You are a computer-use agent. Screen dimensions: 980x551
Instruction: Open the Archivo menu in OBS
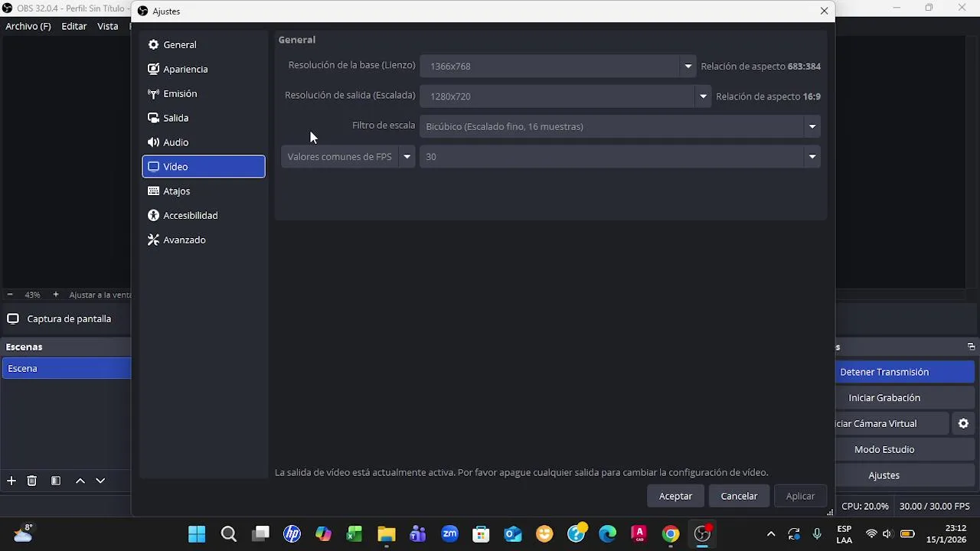coord(28,26)
